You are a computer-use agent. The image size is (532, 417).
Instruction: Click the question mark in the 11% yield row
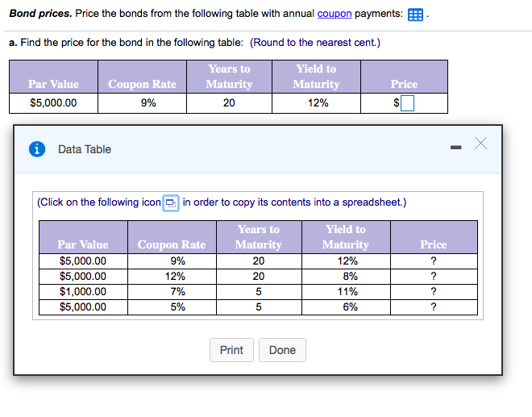434,292
